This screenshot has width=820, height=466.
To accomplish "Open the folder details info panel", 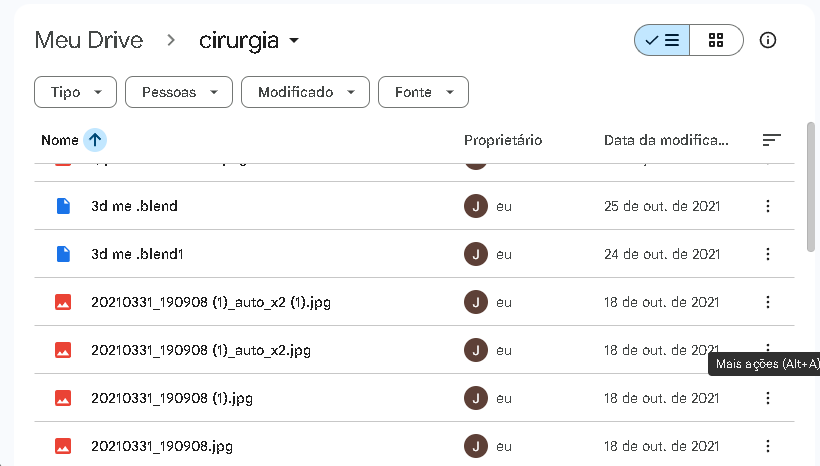I will coord(768,40).
